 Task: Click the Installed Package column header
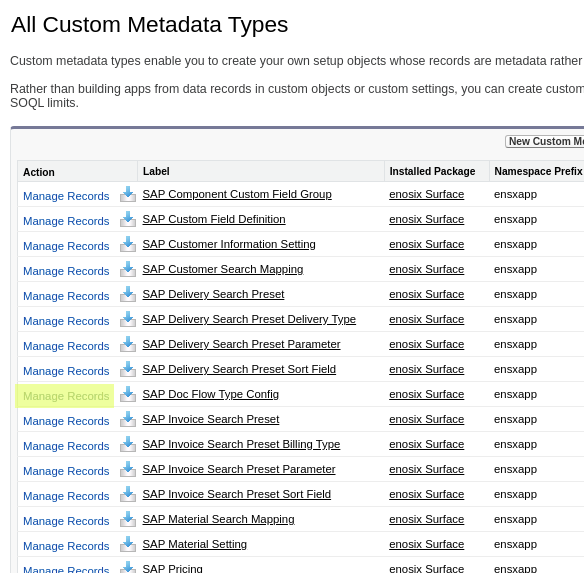pos(432,171)
